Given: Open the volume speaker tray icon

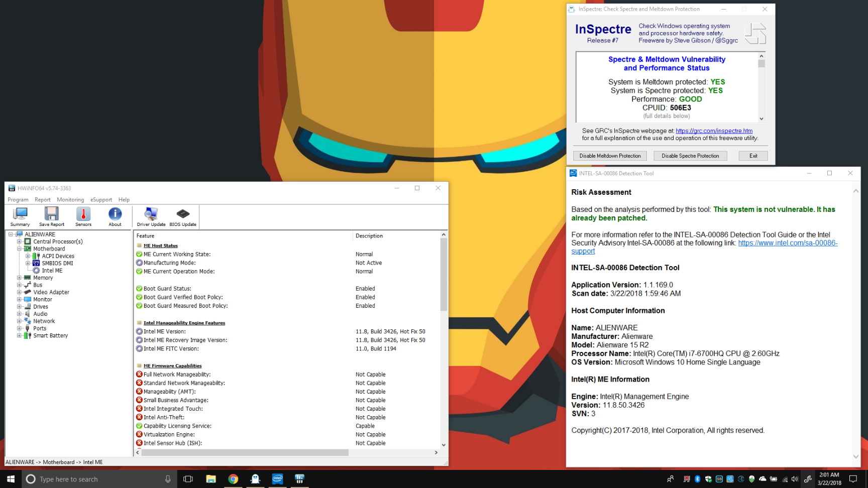Looking at the screenshot, I should pos(795,479).
